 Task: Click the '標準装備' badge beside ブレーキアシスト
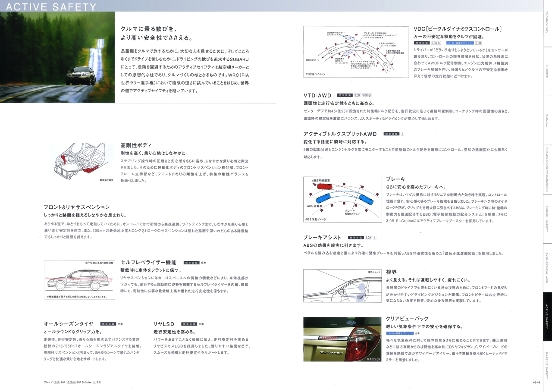coord(355,238)
